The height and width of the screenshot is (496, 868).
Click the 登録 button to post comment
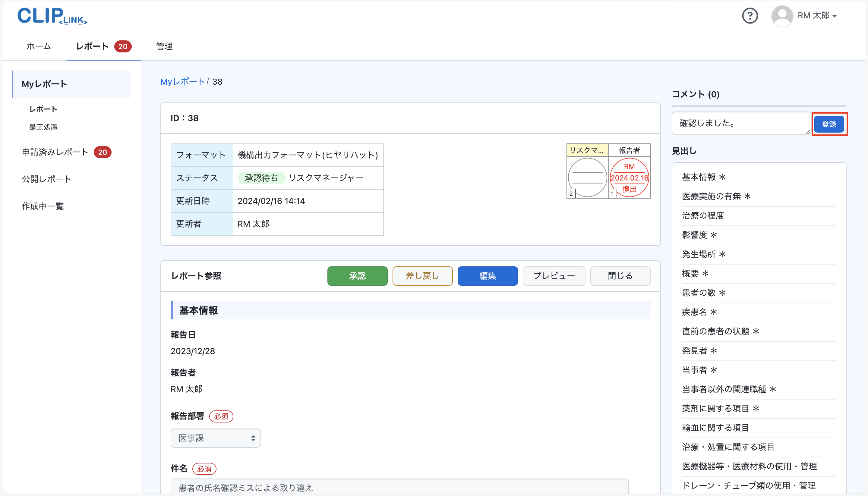[x=829, y=124]
